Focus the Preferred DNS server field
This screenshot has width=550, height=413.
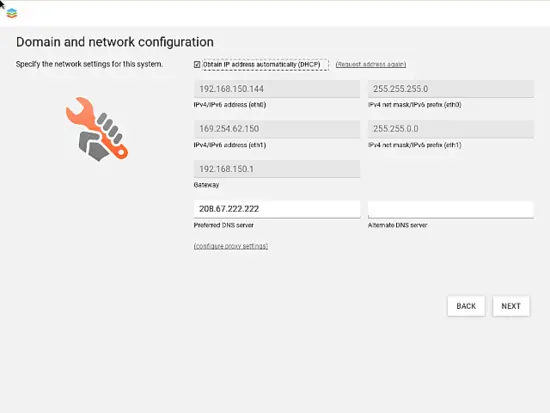click(x=277, y=209)
